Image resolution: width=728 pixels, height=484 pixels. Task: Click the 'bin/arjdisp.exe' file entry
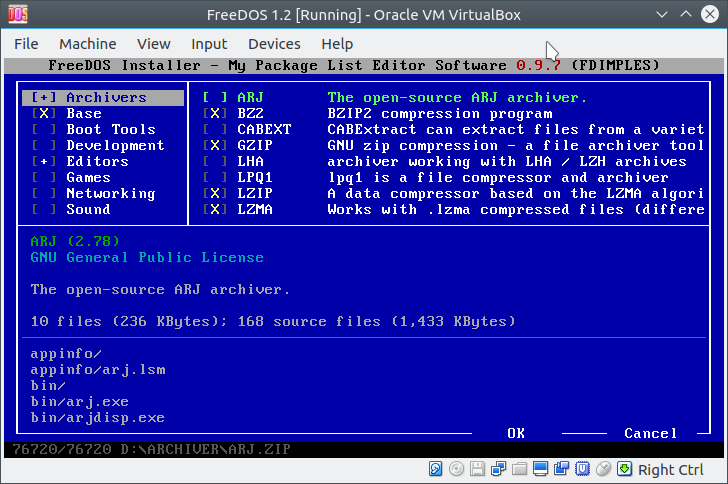(98, 418)
